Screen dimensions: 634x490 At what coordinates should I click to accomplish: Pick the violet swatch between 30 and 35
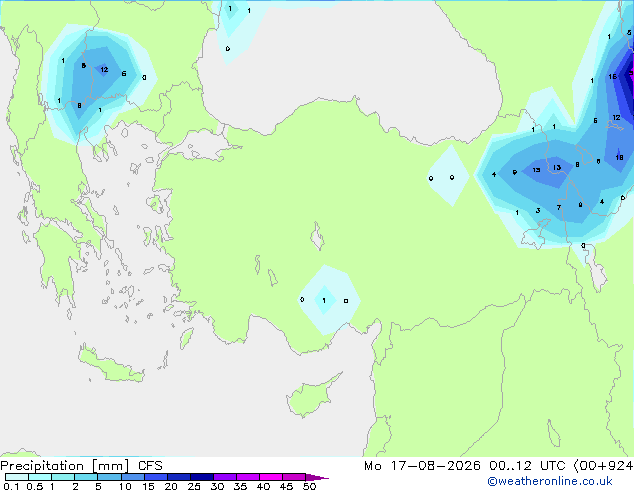pos(225,477)
